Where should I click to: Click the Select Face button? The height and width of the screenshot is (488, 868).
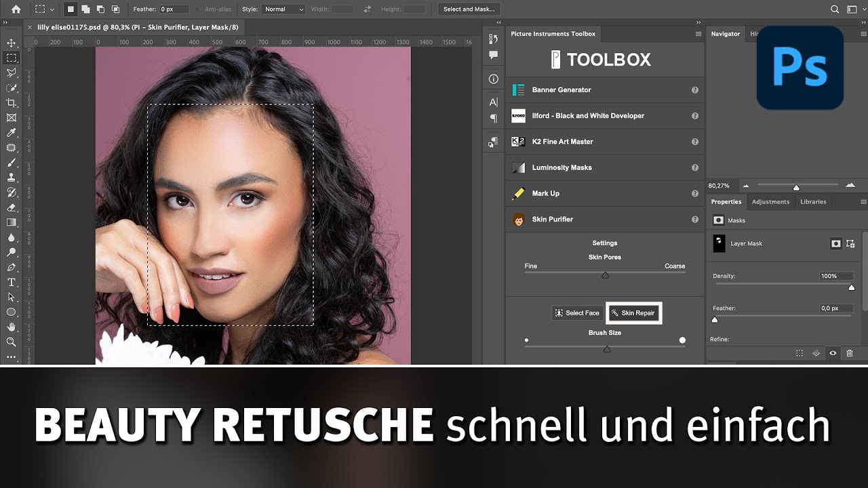click(577, 313)
